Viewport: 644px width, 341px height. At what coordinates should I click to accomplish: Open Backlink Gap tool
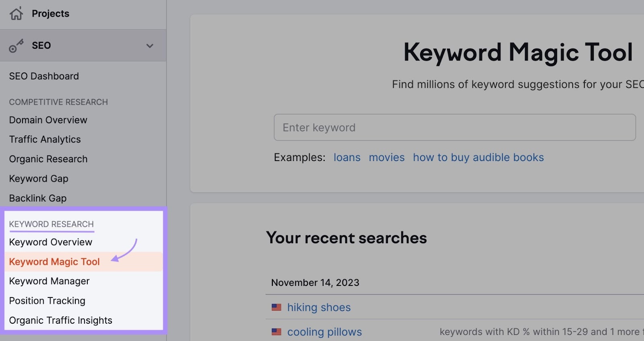38,198
